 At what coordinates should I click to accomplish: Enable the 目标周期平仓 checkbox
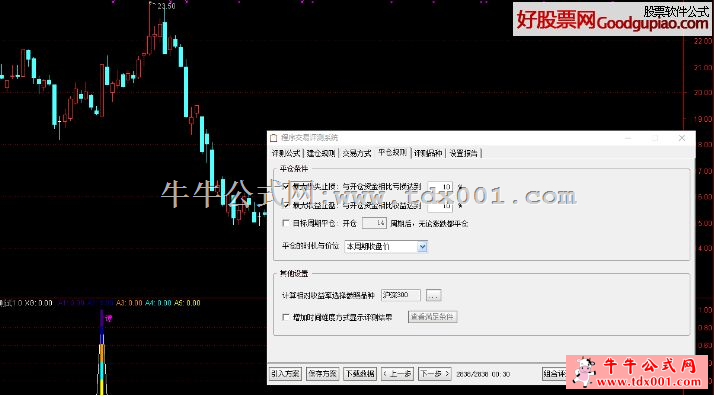coord(286,223)
